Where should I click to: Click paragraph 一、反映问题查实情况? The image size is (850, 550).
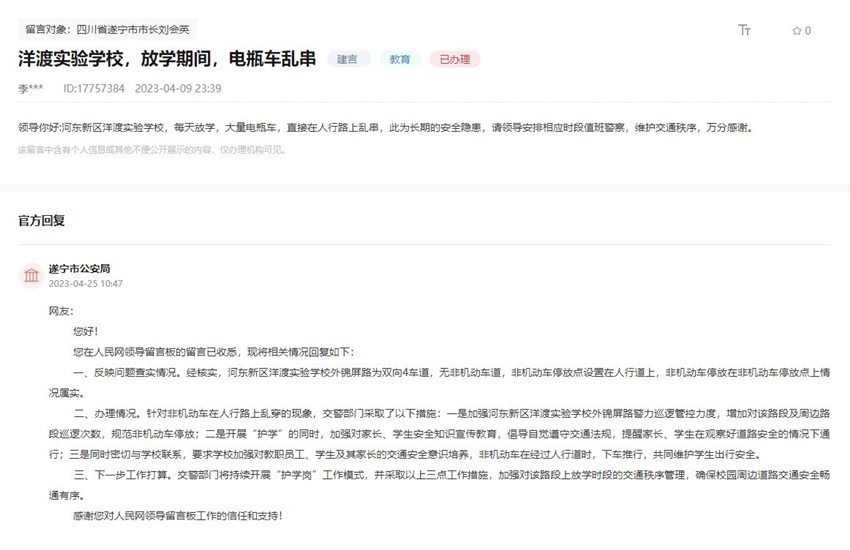tap(439, 383)
